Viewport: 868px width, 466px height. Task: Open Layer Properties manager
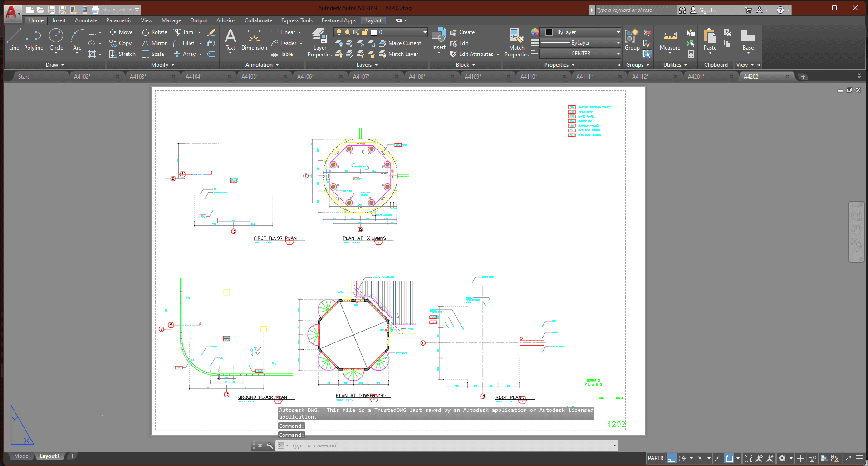coord(319,43)
